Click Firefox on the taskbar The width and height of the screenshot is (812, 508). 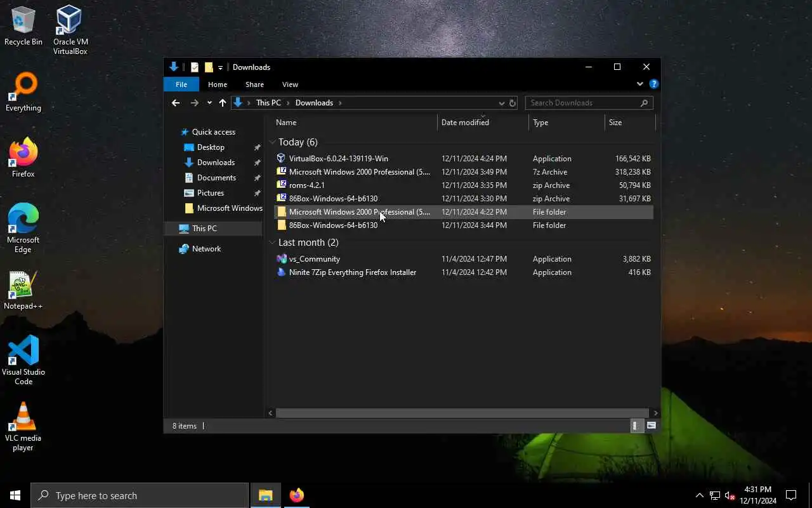click(x=296, y=495)
